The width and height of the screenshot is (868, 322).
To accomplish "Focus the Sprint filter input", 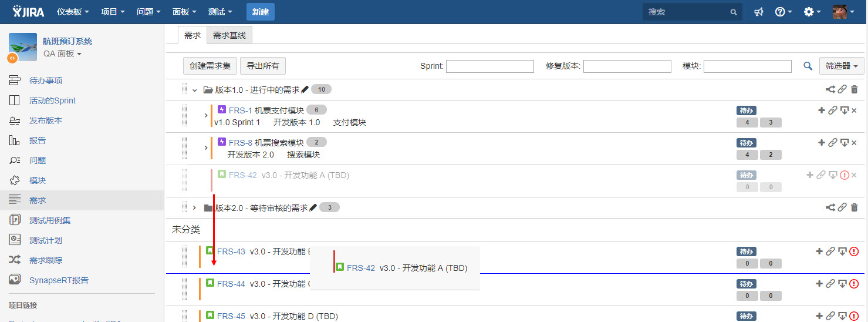I will pyautogui.click(x=490, y=66).
